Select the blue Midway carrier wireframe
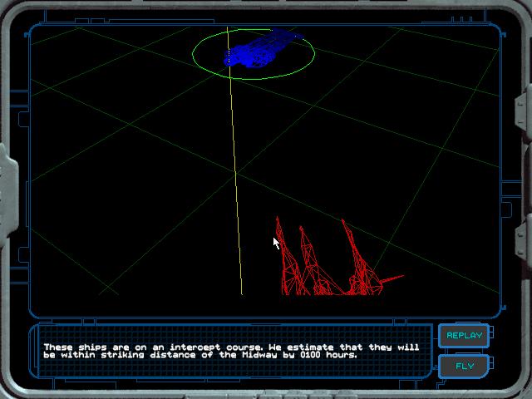The width and height of the screenshot is (532, 399). pyautogui.click(x=263, y=48)
